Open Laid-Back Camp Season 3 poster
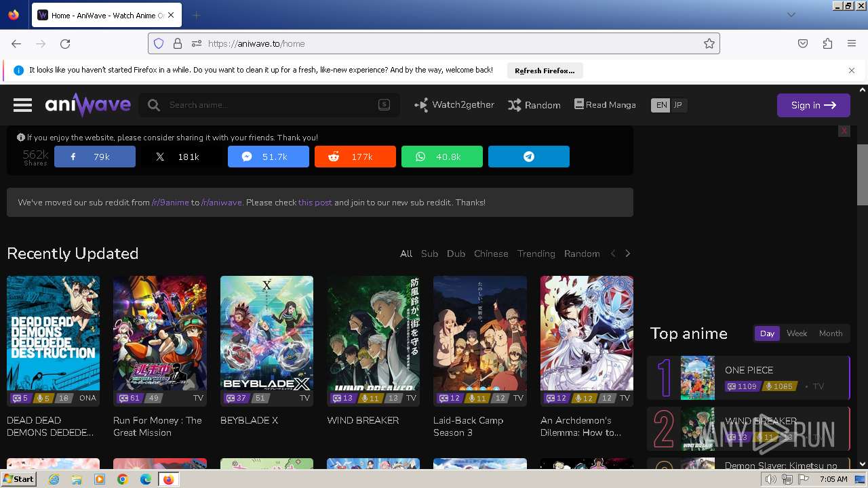The image size is (868, 488). 480,333
